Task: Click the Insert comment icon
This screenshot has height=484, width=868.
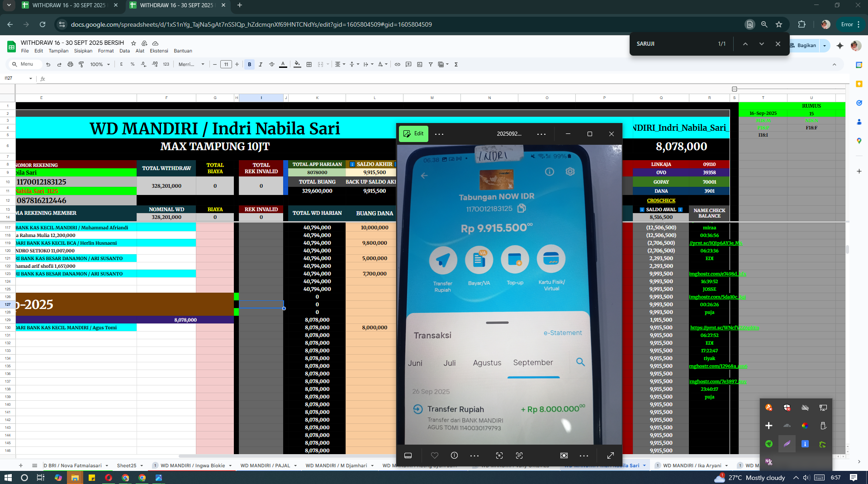Action: pos(408,64)
